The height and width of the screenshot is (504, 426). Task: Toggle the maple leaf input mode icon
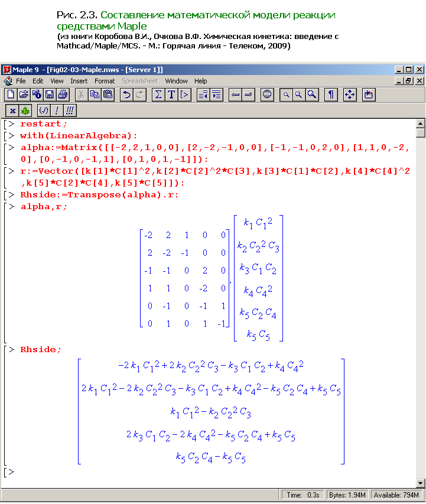[25, 111]
